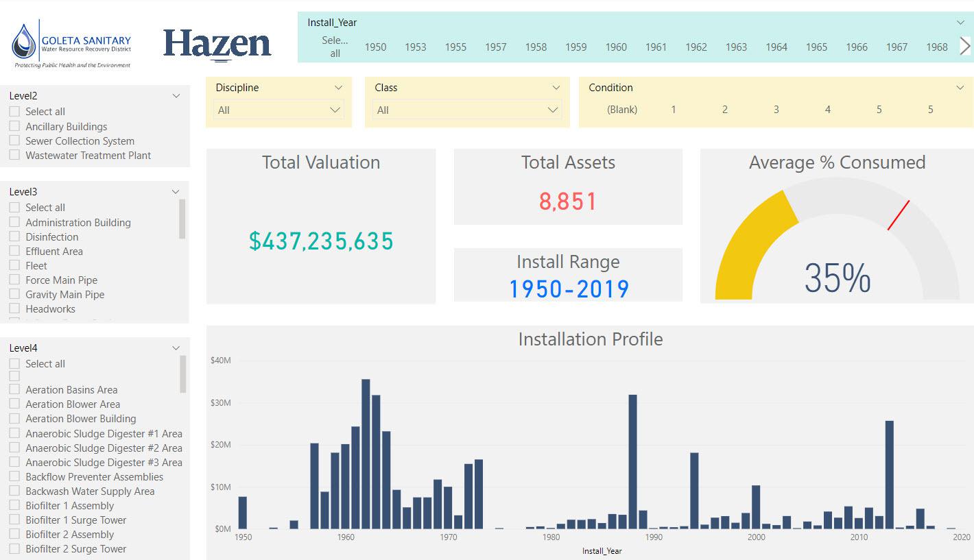Click the Condition slicer header chevron
The height and width of the screenshot is (560, 974).
[960, 88]
